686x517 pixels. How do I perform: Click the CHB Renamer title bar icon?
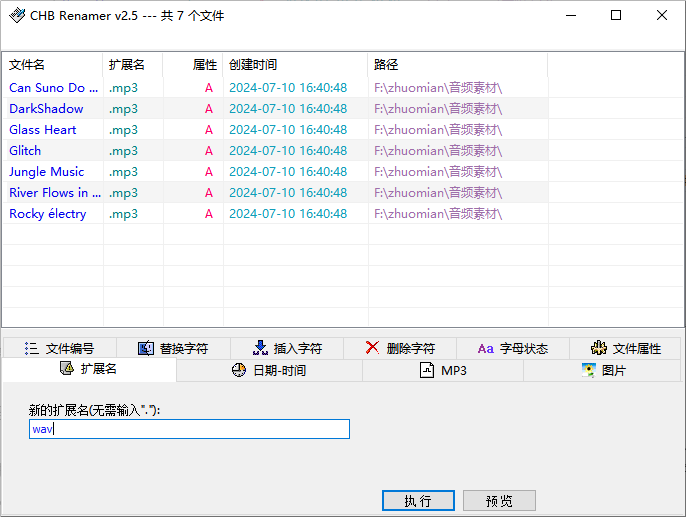(x=17, y=15)
